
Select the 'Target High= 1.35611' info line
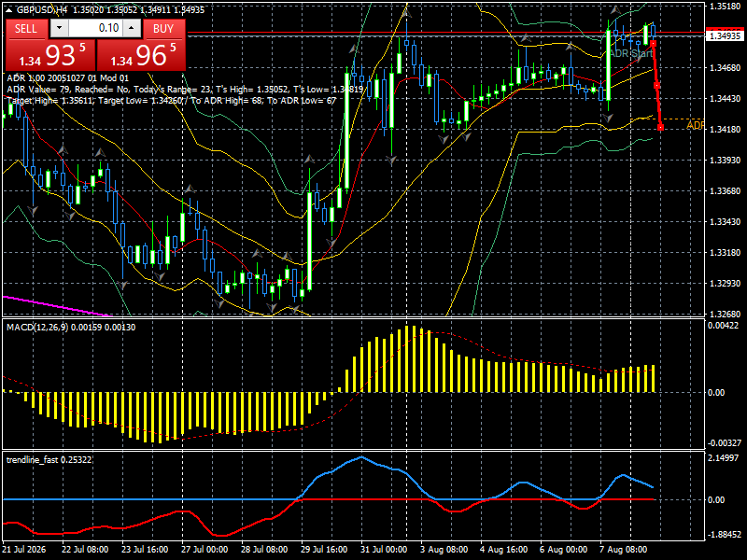pos(172,101)
